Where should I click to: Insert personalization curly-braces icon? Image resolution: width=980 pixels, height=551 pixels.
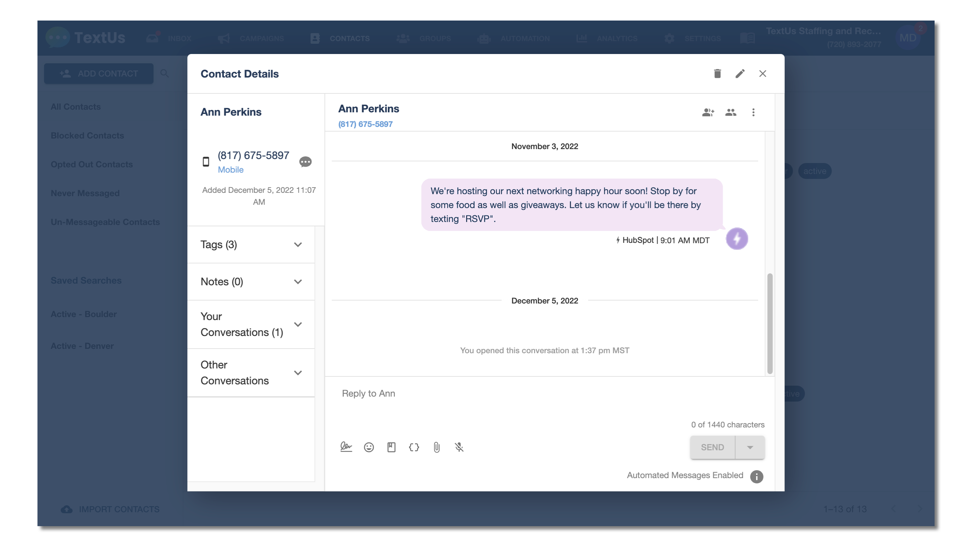coord(414,447)
